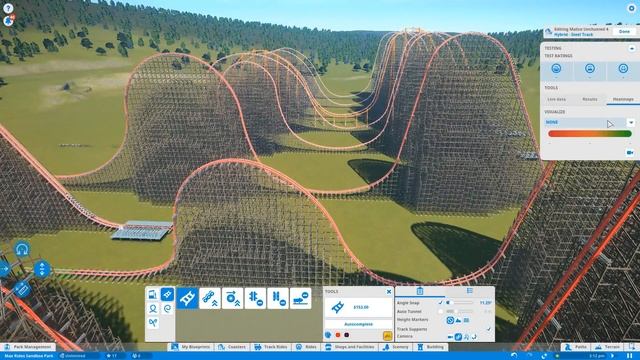Select the third Camera mode icon
This screenshot has width=640, height=360.
coord(467,337)
